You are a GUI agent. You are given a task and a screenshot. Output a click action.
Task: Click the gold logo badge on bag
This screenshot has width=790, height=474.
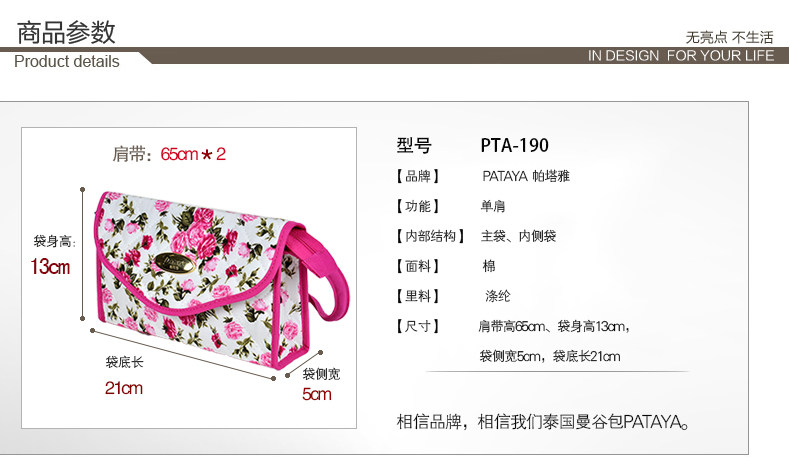point(174,263)
